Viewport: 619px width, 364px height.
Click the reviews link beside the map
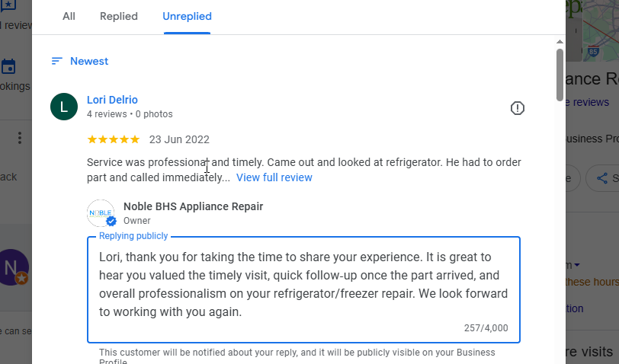[589, 102]
